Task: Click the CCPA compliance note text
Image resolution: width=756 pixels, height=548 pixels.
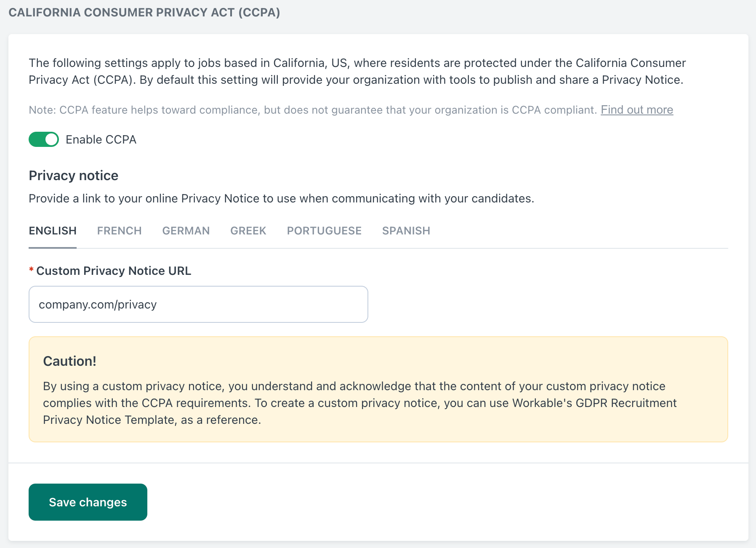Action: pyautogui.click(x=313, y=110)
